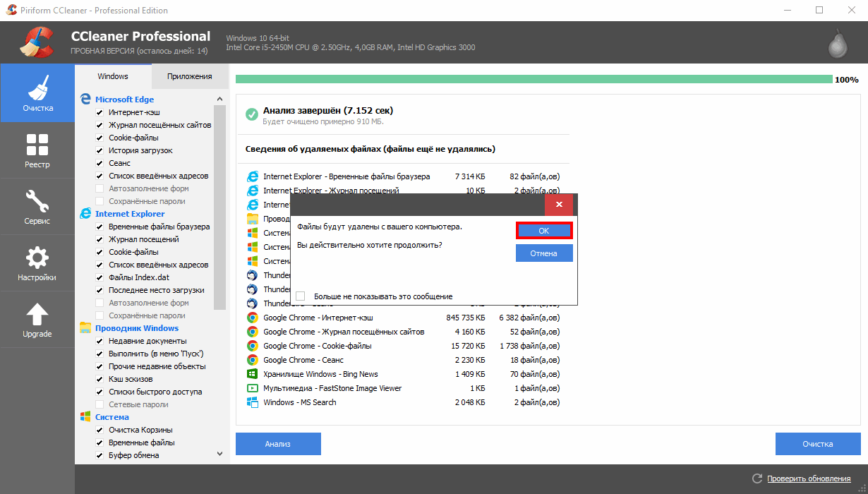Viewport: 868px width, 494px height.
Task: Click the Система Windows logo icon
Action: [x=85, y=416]
